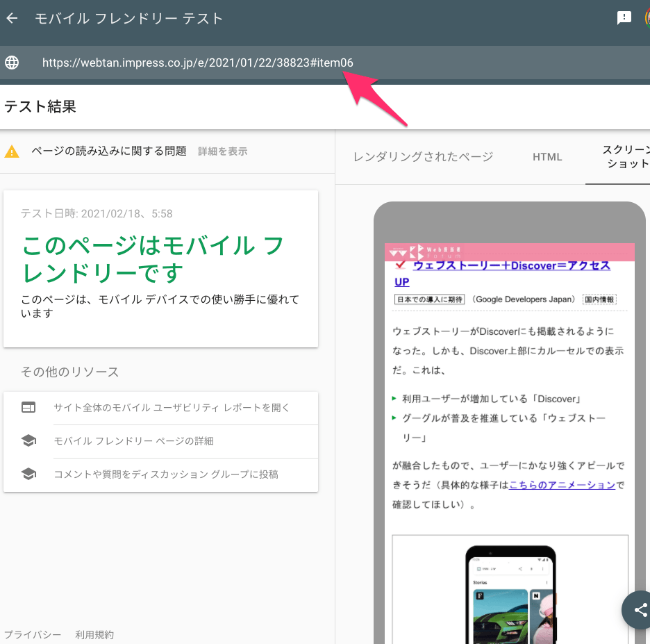Click the back arrow in the header

pos(12,18)
